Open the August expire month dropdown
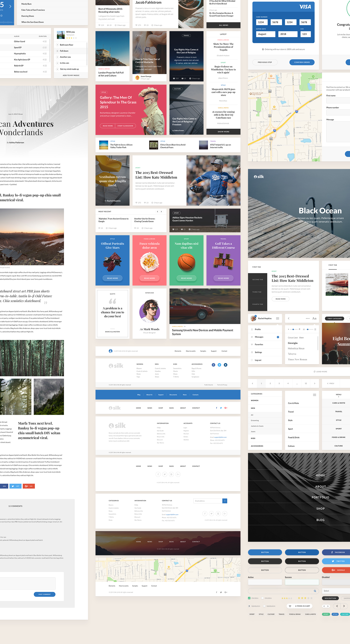350x644 pixels. click(x=266, y=34)
